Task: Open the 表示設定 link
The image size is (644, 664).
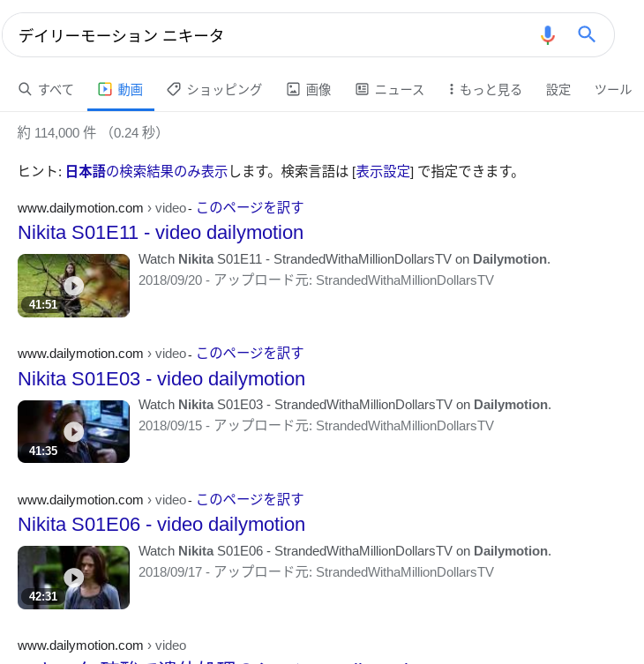Action: 383,171
